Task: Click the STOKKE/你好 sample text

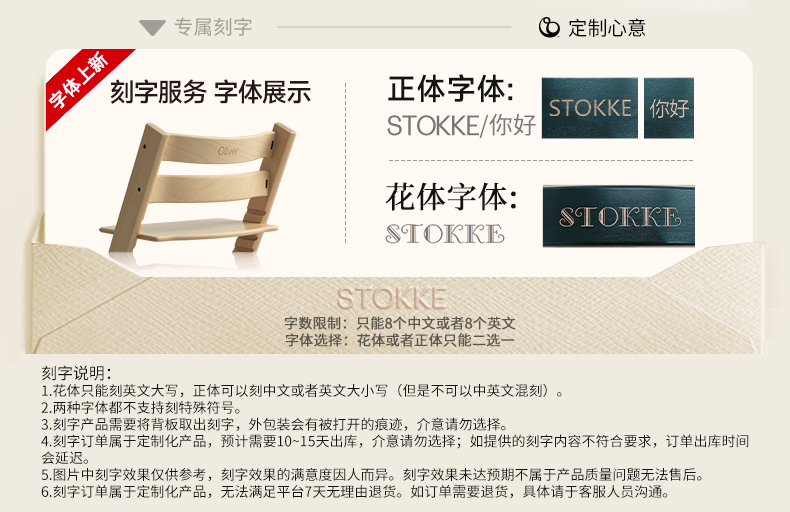Action: 461,125
